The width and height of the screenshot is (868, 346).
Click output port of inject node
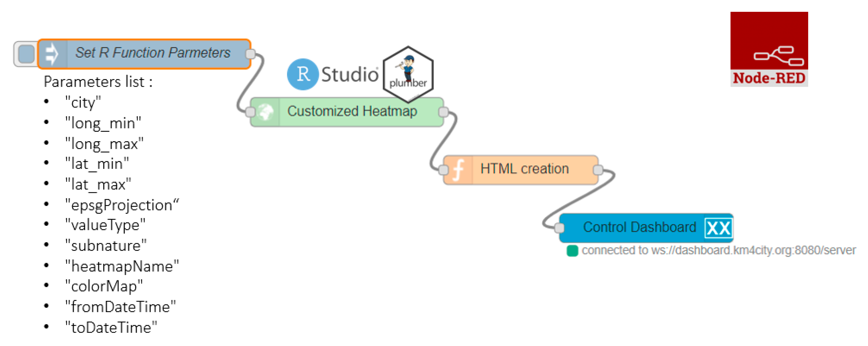(x=250, y=54)
